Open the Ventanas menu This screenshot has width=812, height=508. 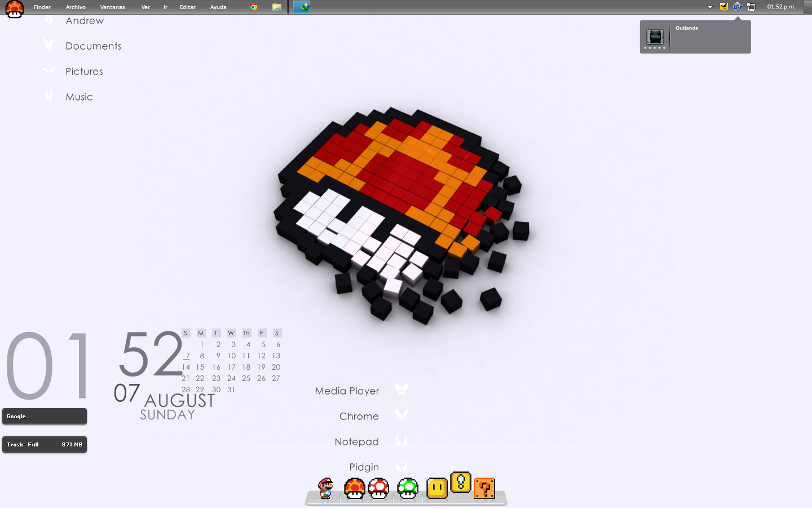coord(113,7)
